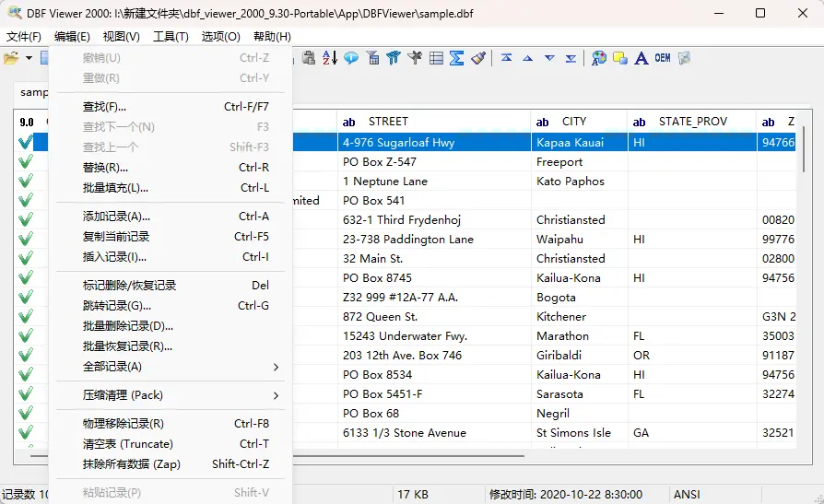824x504 pixels.
Task: Click the CITY column header
Action: coord(580,122)
